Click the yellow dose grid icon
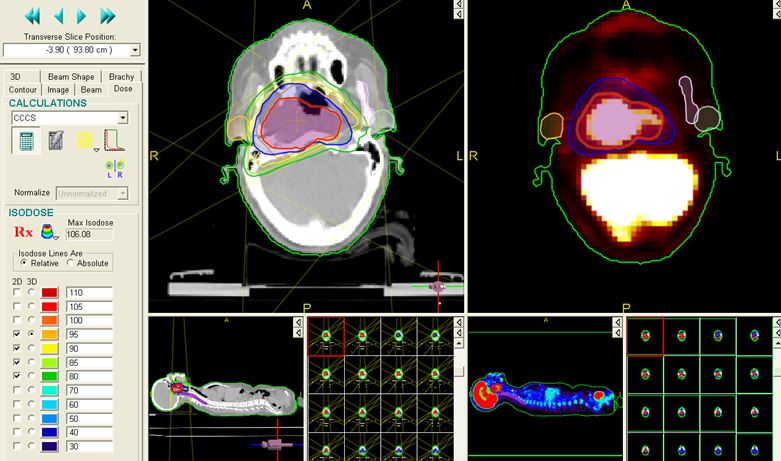Viewport: 781px width, 461px height. point(83,141)
